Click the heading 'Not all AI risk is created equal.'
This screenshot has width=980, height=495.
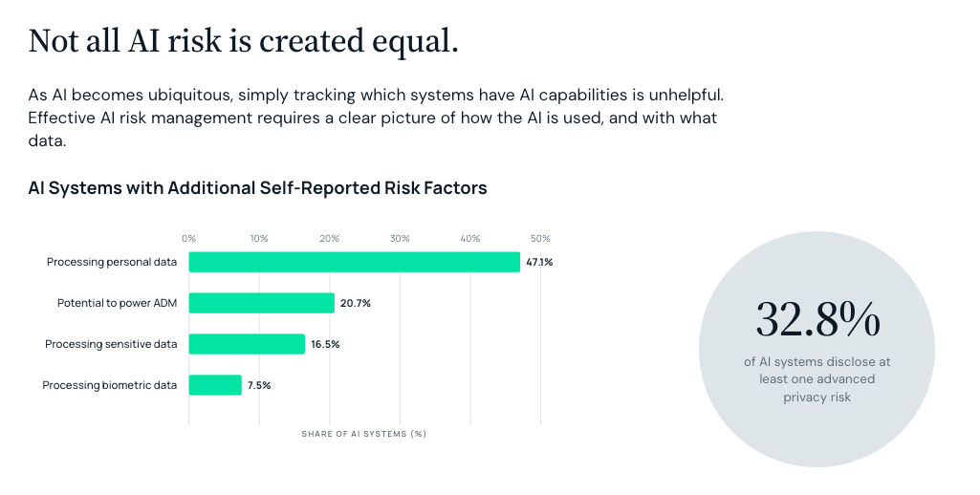pos(244,41)
